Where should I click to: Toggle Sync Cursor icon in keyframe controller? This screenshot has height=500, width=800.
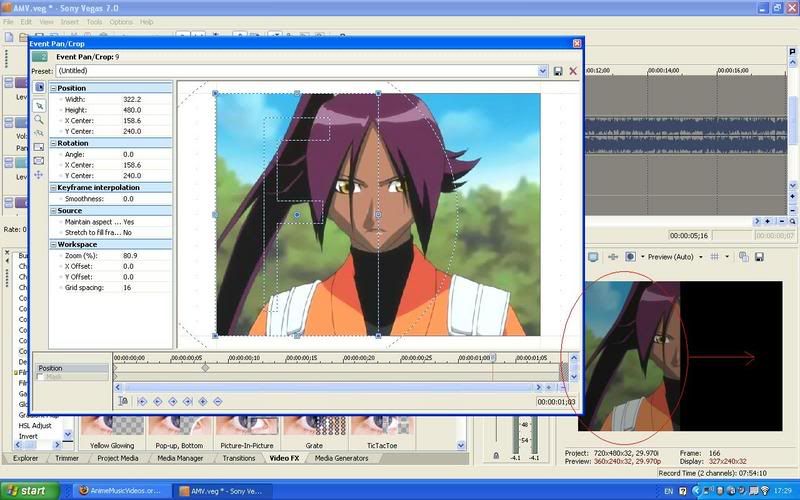pyautogui.click(x=123, y=402)
